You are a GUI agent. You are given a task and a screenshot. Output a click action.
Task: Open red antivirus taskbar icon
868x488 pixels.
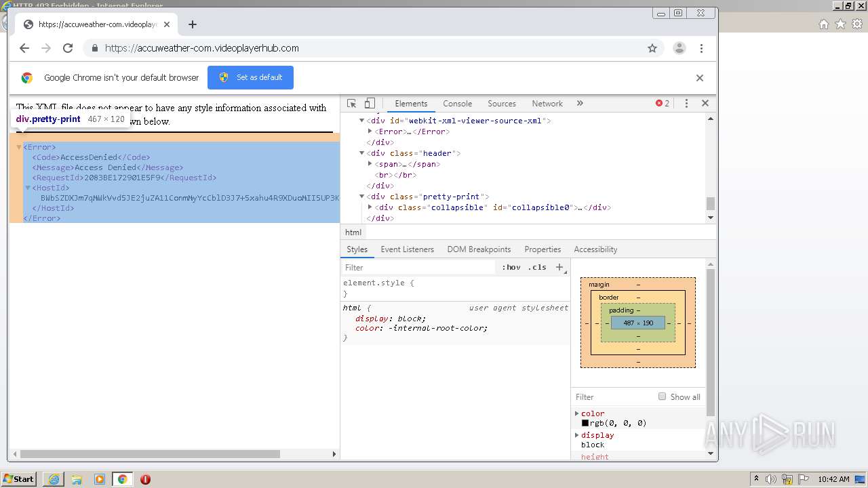pyautogui.click(x=145, y=479)
